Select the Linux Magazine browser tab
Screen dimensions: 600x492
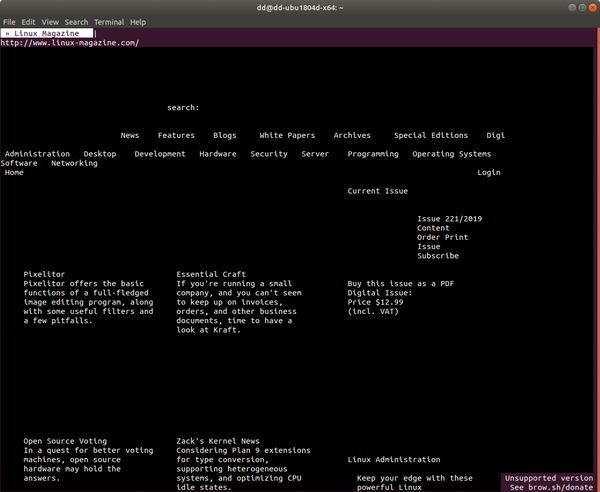click(47, 33)
